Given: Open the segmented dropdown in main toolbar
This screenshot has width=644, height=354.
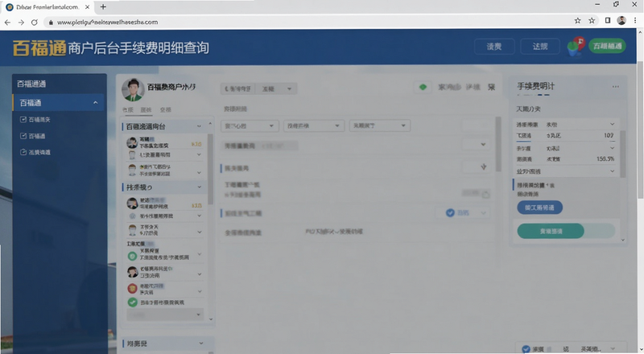Looking at the screenshot, I should coord(258,88).
